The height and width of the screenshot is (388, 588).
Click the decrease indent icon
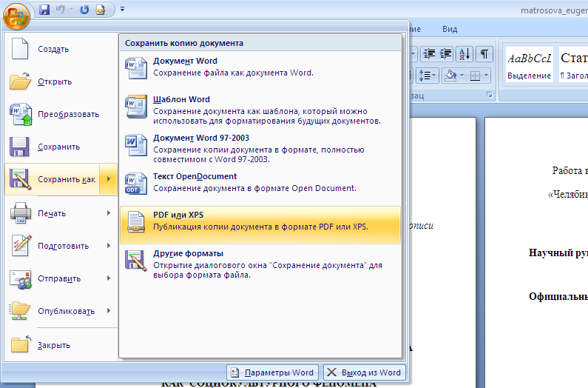coord(429,54)
